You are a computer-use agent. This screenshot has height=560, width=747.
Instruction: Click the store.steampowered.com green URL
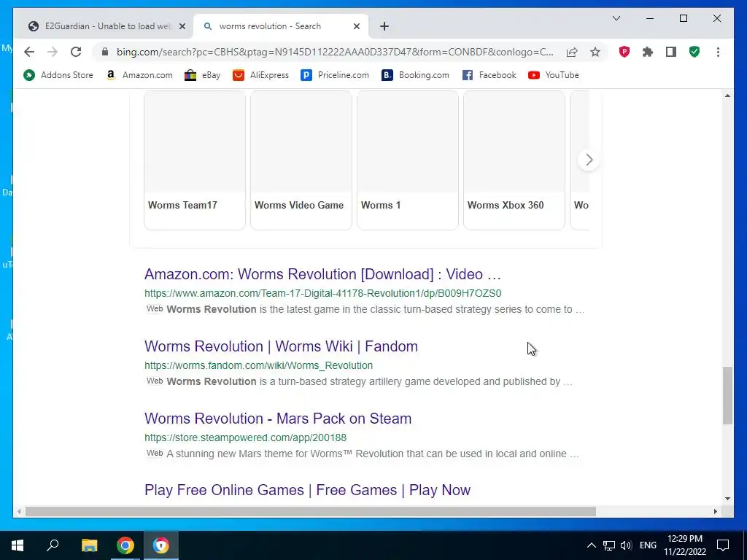[x=245, y=437]
